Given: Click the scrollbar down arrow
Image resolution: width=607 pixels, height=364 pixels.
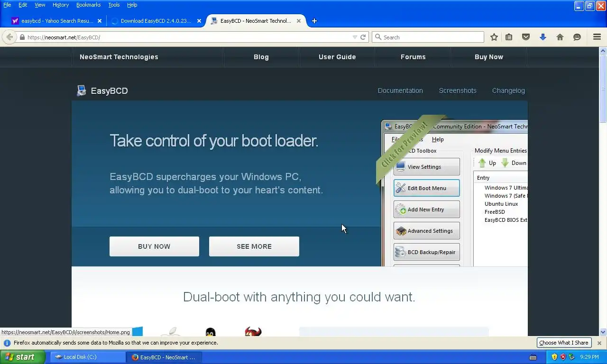Looking at the screenshot, I should point(603,332).
